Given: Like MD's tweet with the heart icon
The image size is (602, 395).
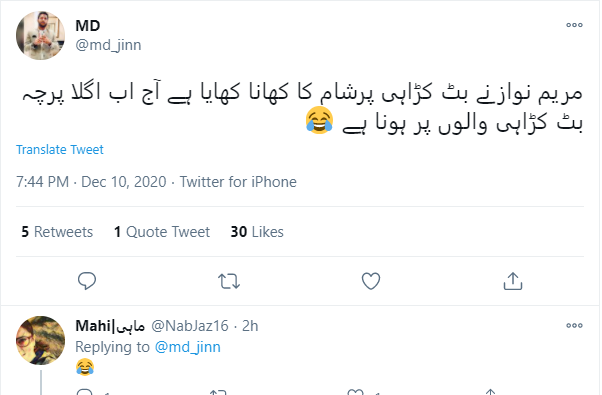Looking at the screenshot, I should (x=371, y=281).
